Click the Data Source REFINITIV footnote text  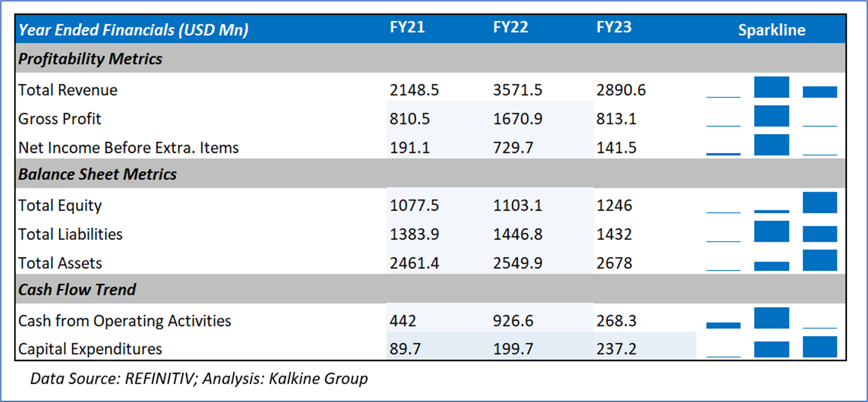click(x=199, y=379)
